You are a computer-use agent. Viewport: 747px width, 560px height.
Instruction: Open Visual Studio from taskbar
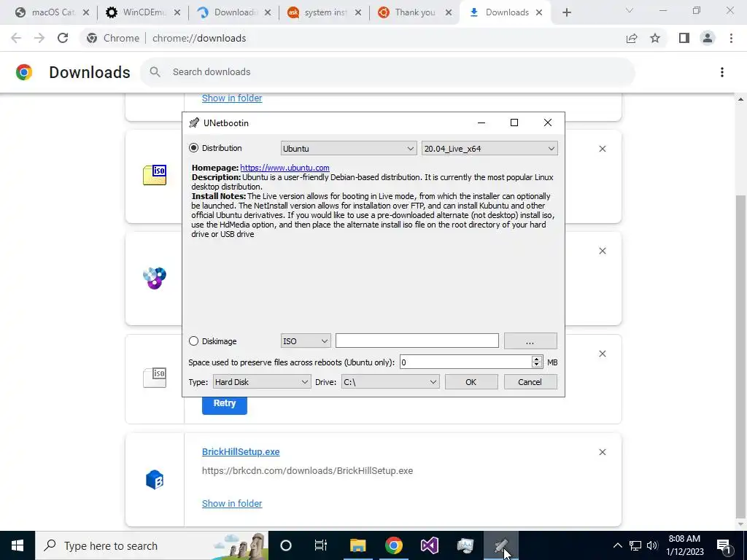[x=429, y=545]
